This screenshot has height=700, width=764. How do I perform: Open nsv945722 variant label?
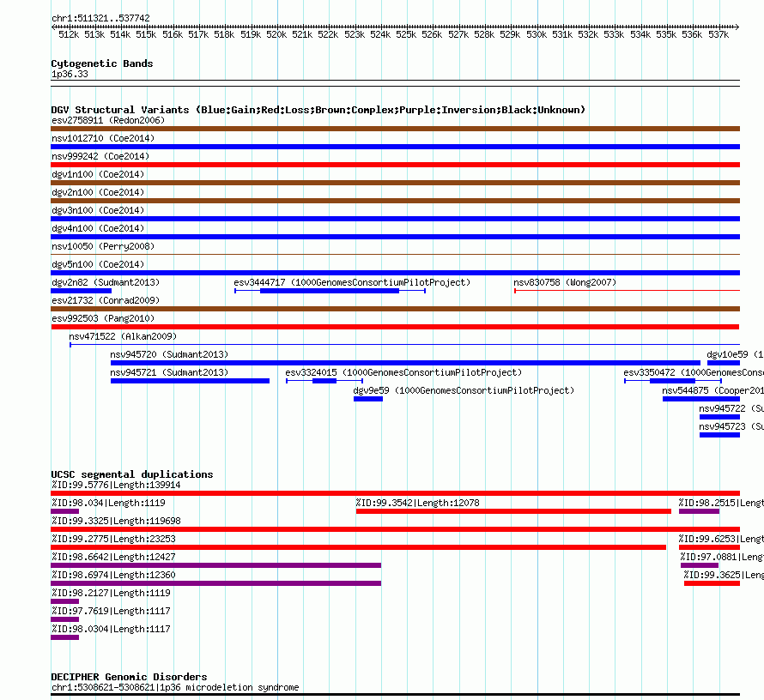(731, 408)
